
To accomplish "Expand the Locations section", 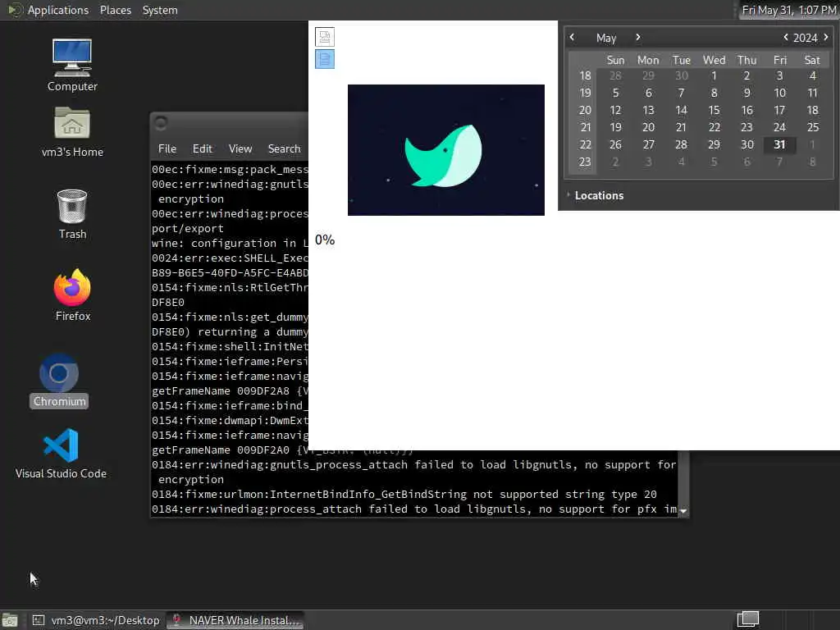I will 599,195.
